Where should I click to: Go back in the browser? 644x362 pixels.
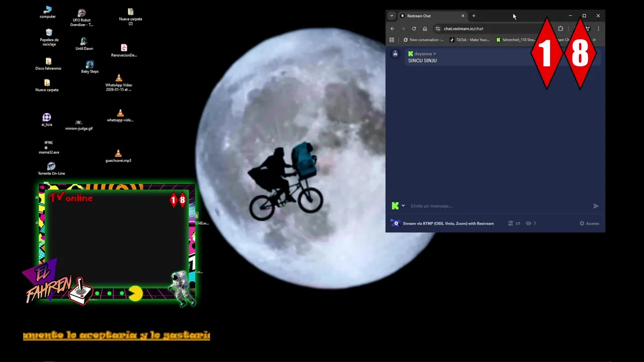coord(392,29)
